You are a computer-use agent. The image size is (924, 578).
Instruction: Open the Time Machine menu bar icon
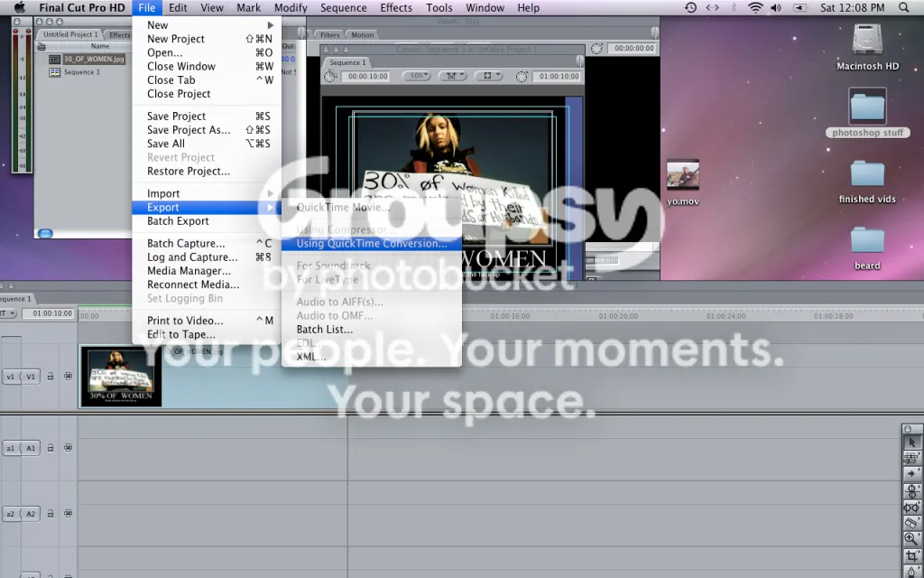coord(690,7)
